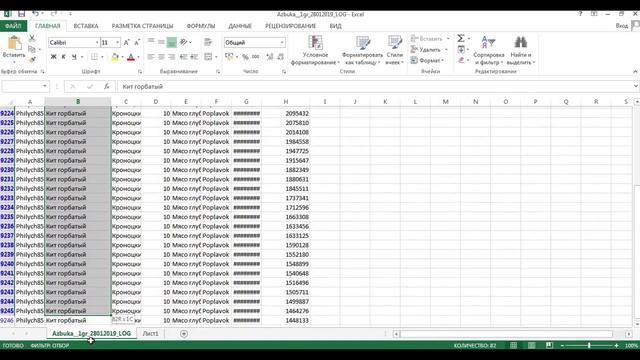Screen dimensions: 640x360
Task: Toggle center horizontal alignment
Action: tap(161, 57)
